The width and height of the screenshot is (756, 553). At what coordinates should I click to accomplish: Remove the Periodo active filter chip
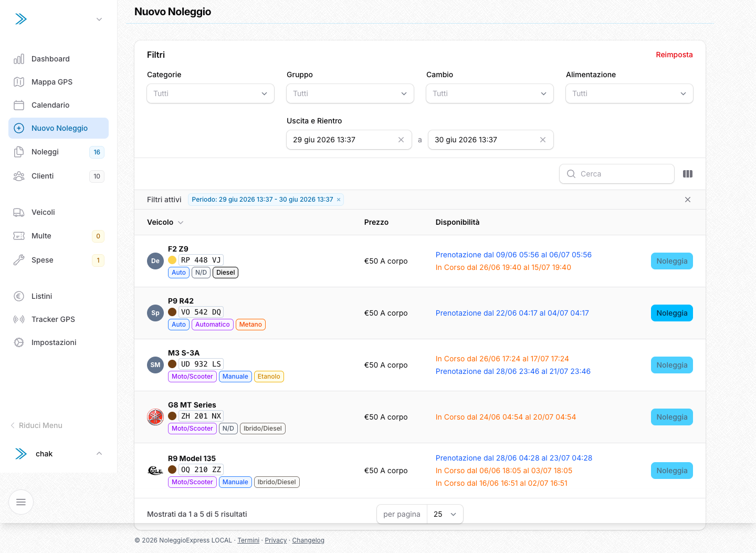(339, 200)
